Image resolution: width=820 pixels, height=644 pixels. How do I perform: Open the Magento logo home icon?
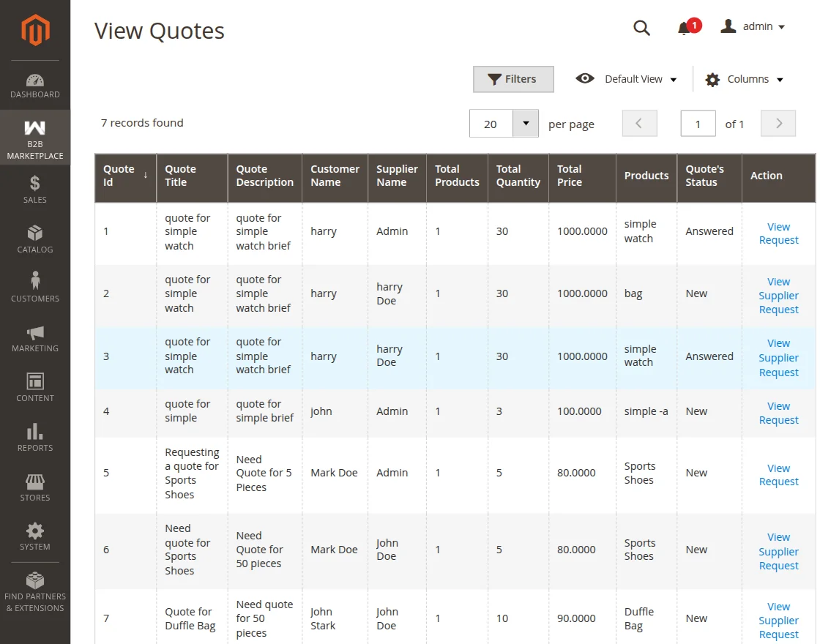34,29
